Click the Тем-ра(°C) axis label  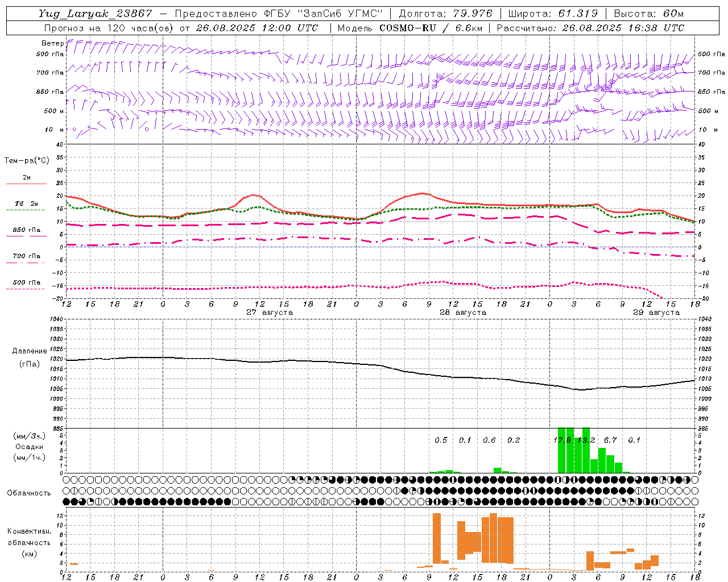tap(27, 161)
